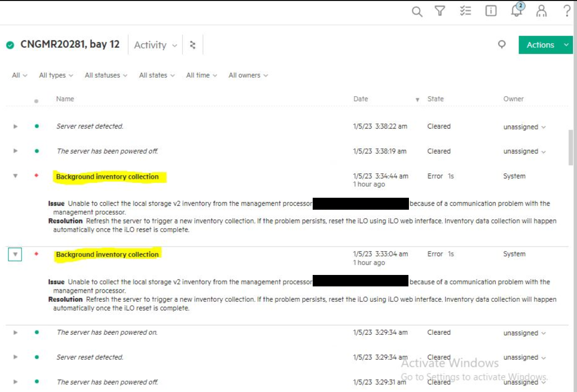Click the pin icon left of Actions
The height and width of the screenshot is (392, 577).
502,44
